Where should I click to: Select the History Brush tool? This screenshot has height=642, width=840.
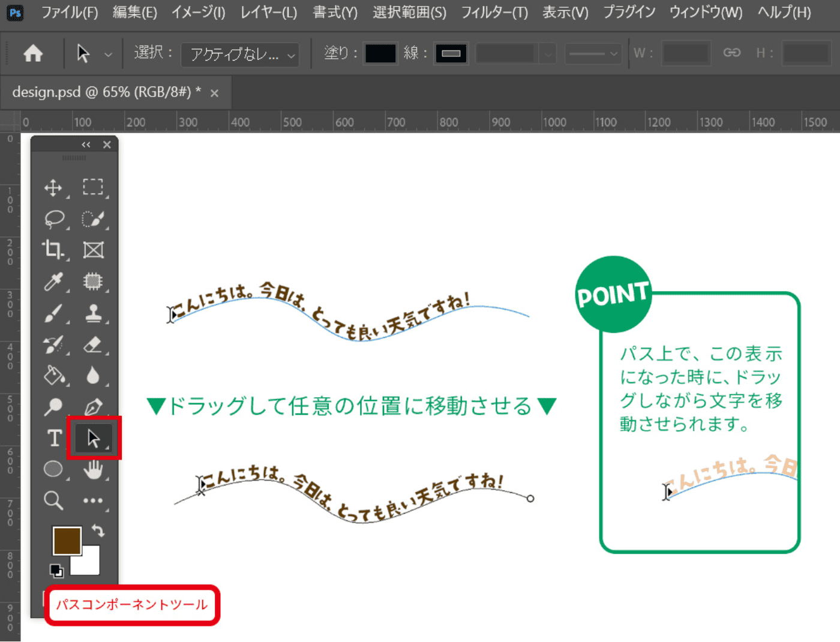(53, 345)
